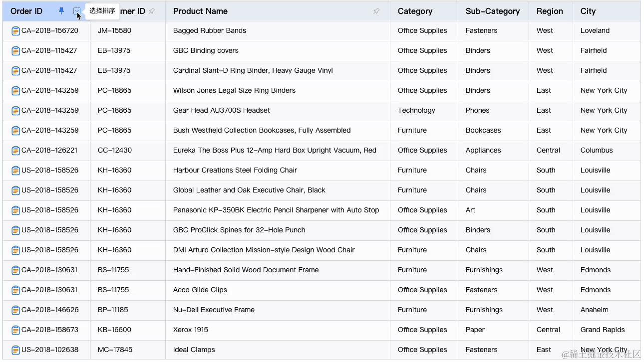Click customer ID CC-12430
This screenshot has width=644, height=362.
pyautogui.click(x=115, y=151)
